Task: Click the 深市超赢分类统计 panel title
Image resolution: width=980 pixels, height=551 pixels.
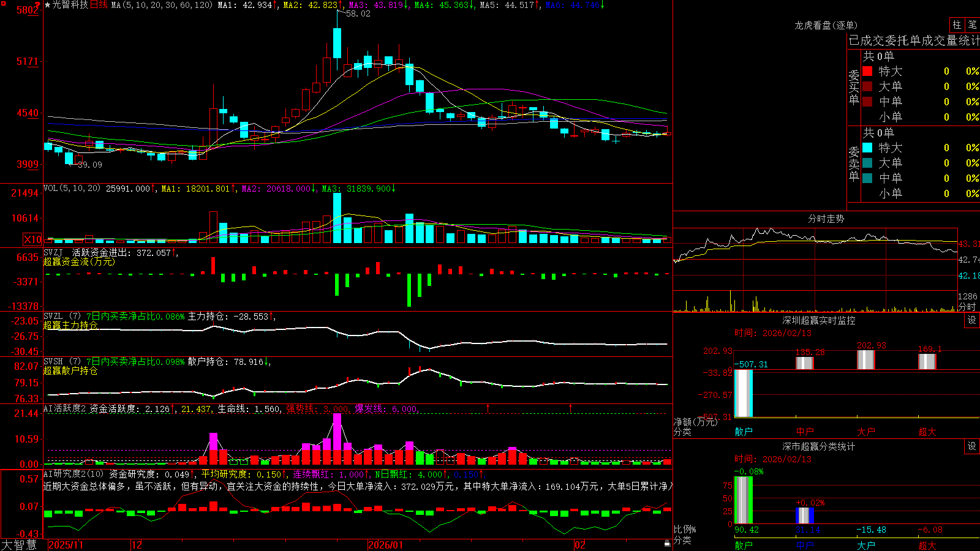Action: click(818, 446)
